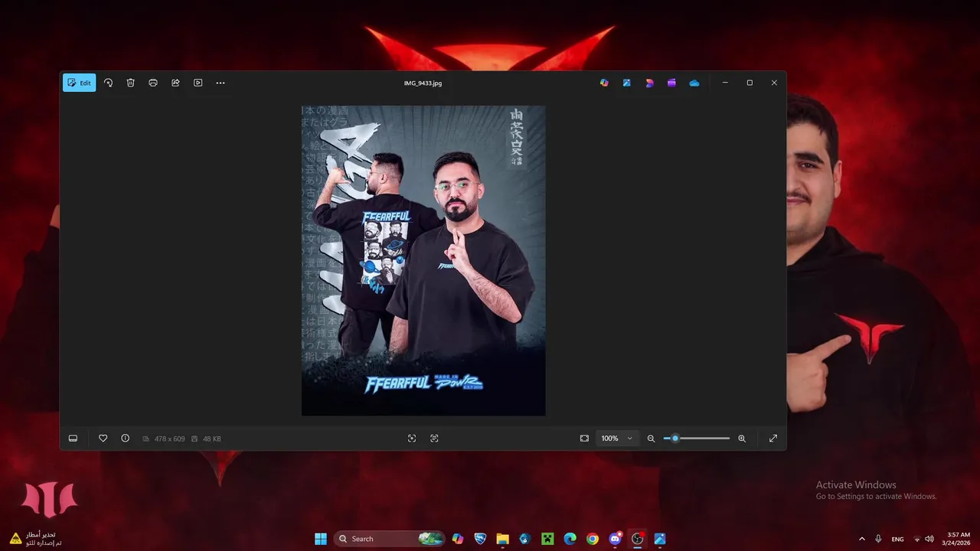Click the IMG_9433.jpg title text
The image size is (980, 551).
tap(423, 83)
